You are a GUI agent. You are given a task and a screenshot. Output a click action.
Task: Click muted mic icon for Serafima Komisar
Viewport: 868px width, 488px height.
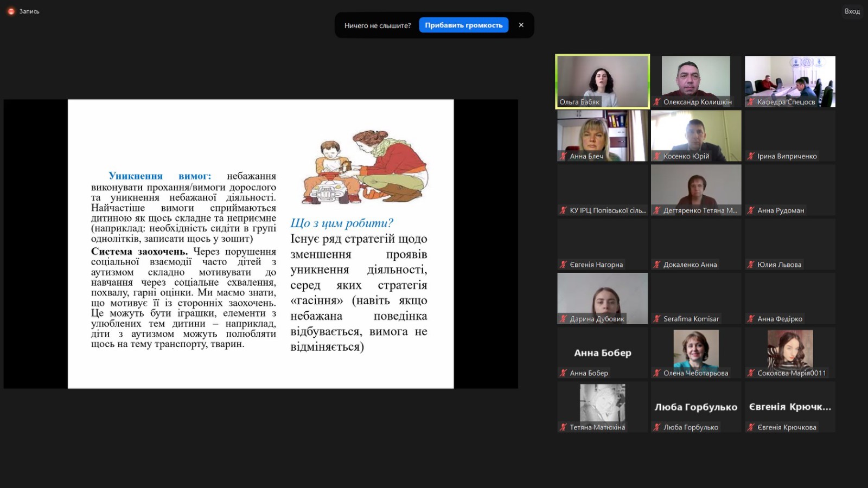(657, 319)
